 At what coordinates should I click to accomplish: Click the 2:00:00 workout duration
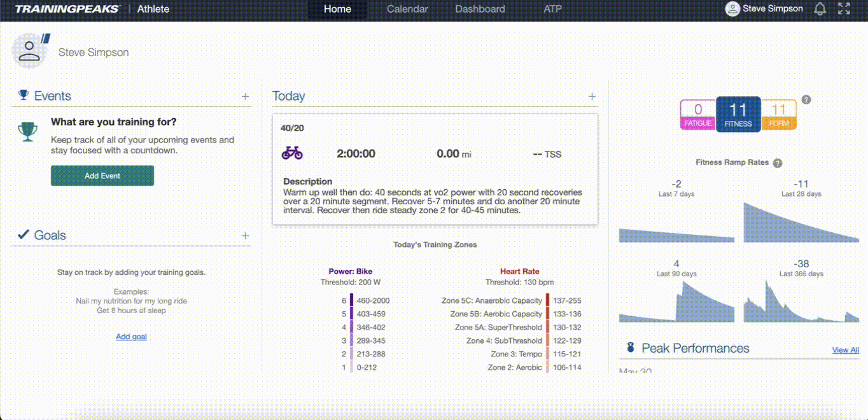coord(356,153)
